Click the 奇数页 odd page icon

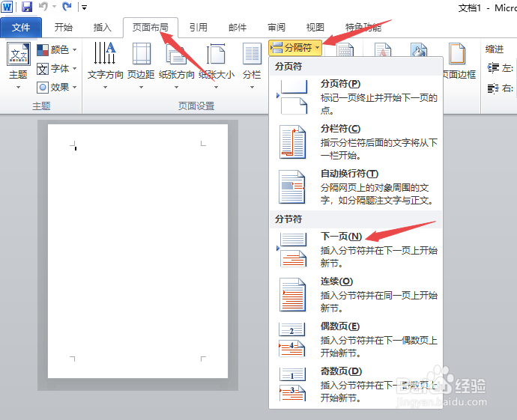click(292, 384)
